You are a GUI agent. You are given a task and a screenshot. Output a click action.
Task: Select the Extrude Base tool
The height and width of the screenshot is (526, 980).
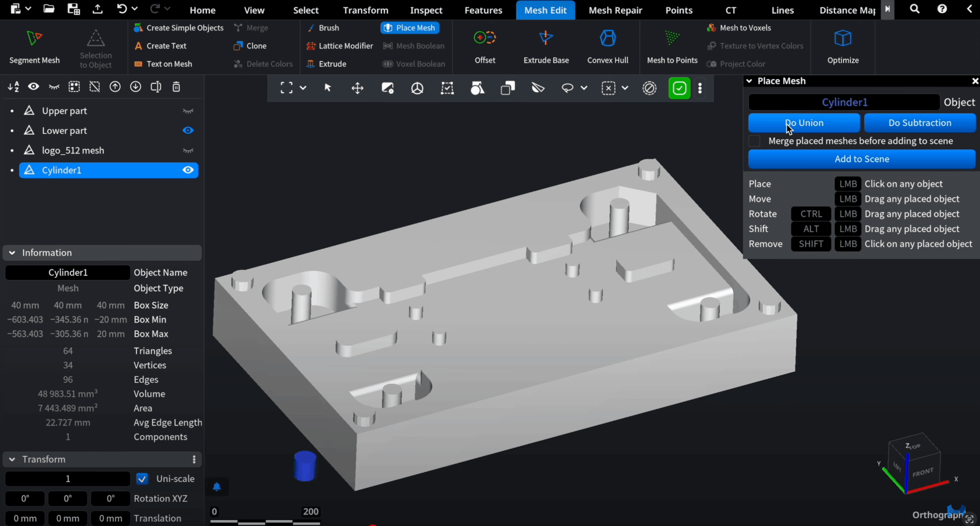(546, 38)
